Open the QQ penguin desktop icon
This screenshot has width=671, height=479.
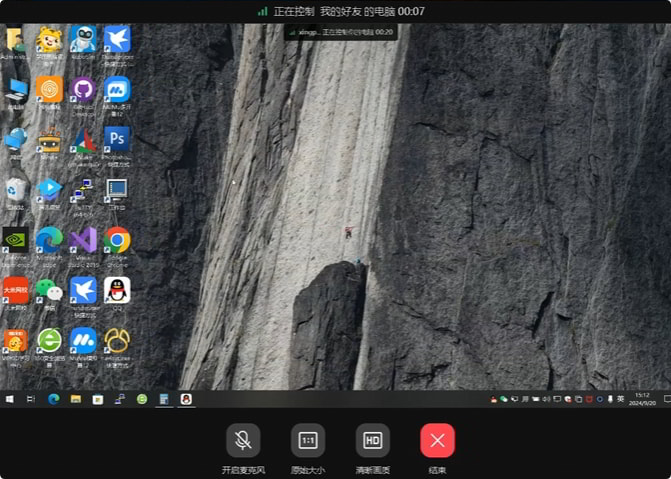click(x=117, y=290)
